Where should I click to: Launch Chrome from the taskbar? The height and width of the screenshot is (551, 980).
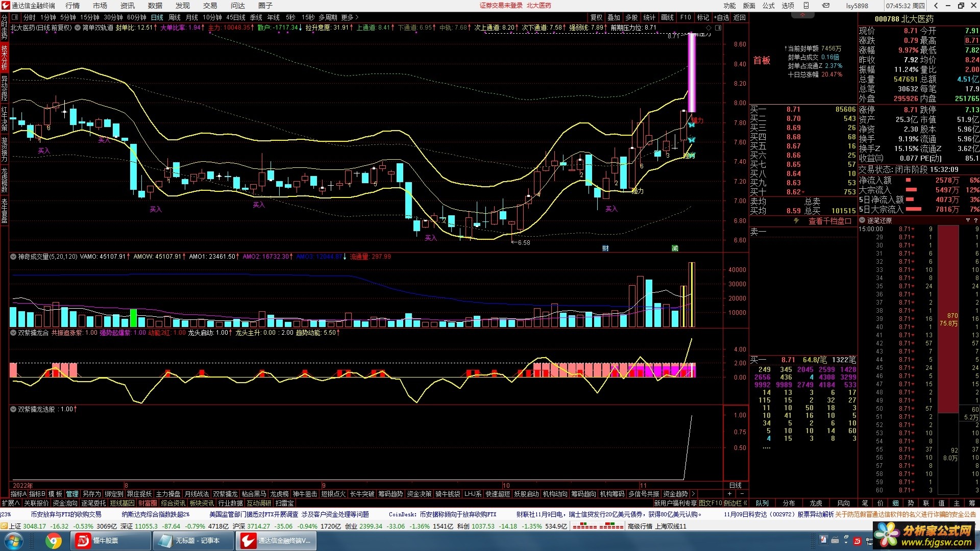[x=53, y=541]
